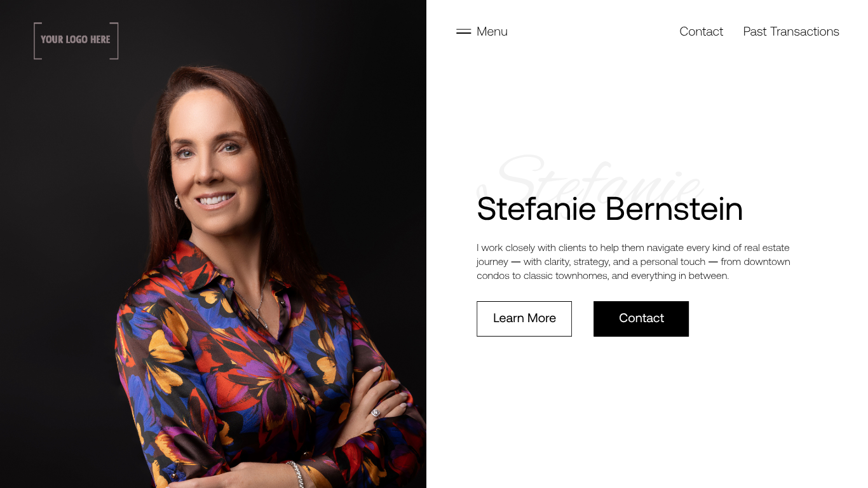The height and width of the screenshot is (488, 868).
Task: Click the Menu label in the header
Action: coord(492,31)
